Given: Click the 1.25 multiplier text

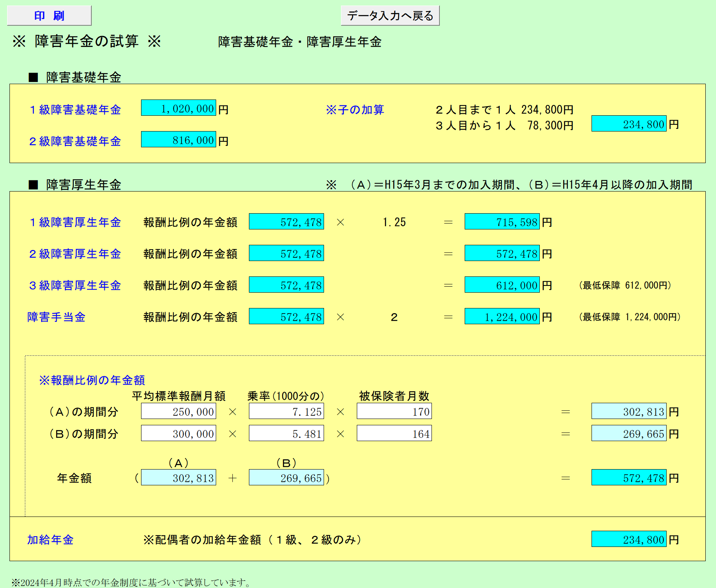Looking at the screenshot, I should point(394,222).
